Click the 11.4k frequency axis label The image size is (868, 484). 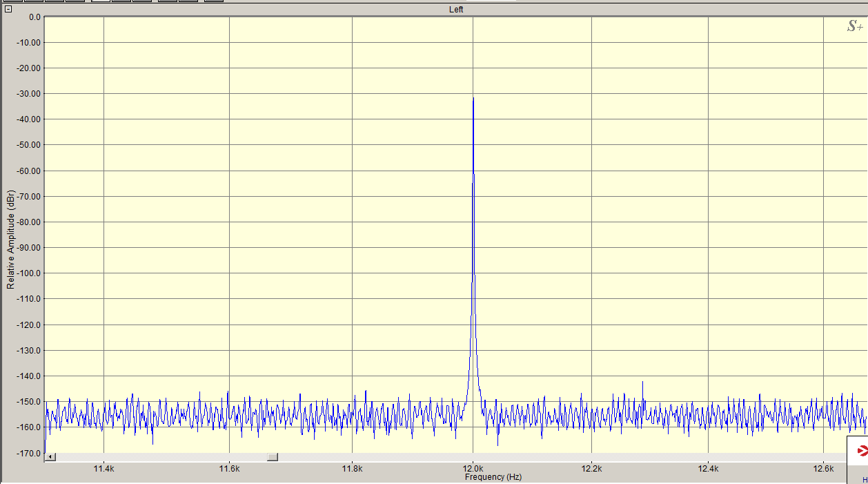(103, 469)
